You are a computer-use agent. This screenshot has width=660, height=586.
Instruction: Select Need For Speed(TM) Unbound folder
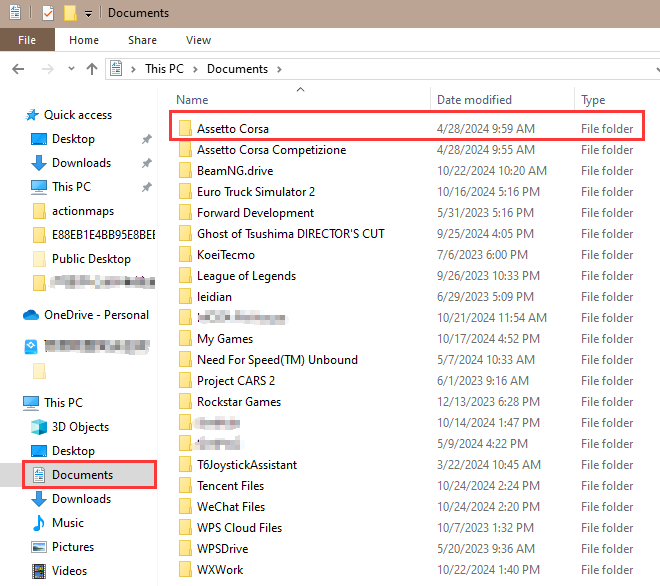click(277, 360)
